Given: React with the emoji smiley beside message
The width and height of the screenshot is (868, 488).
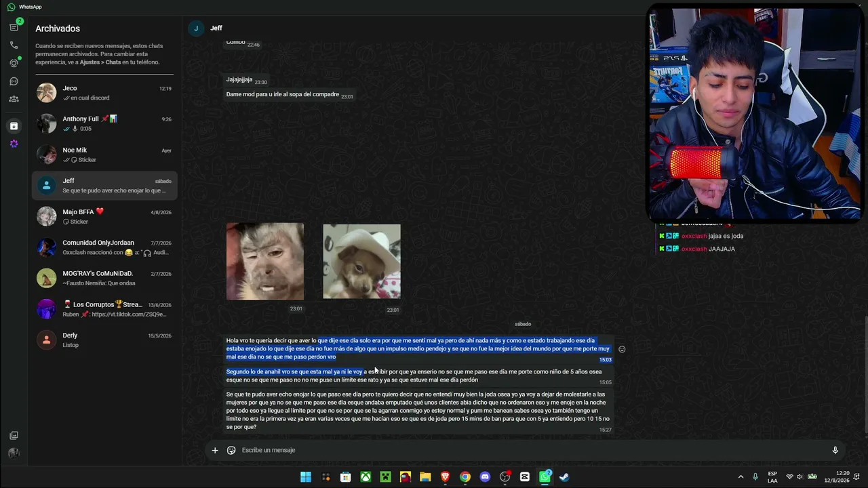Looking at the screenshot, I should click(x=622, y=350).
